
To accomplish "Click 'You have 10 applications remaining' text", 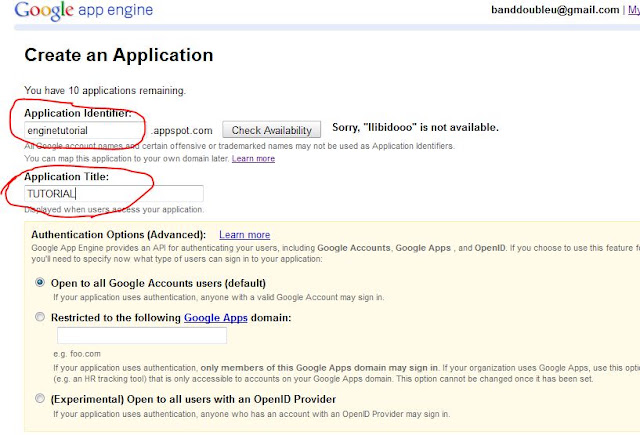I will (x=105, y=90).
